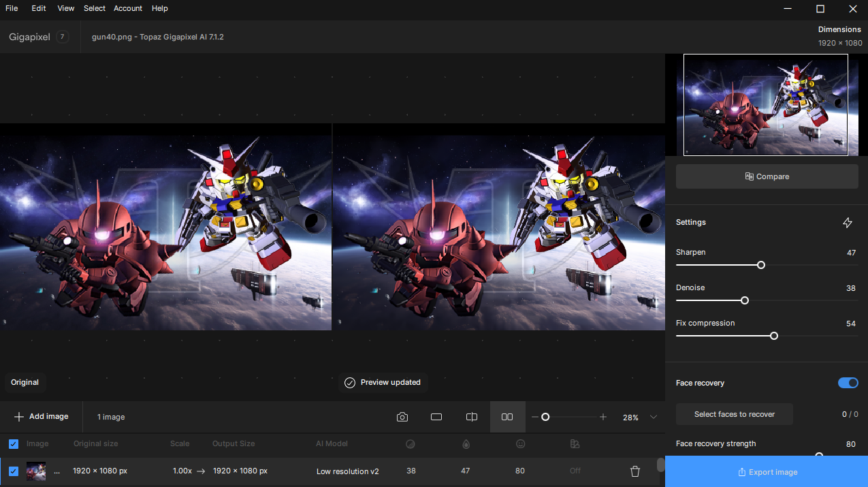The height and width of the screenshot is (487, 868).
Task: Open the File menu
Action: (x=12, y=8)
